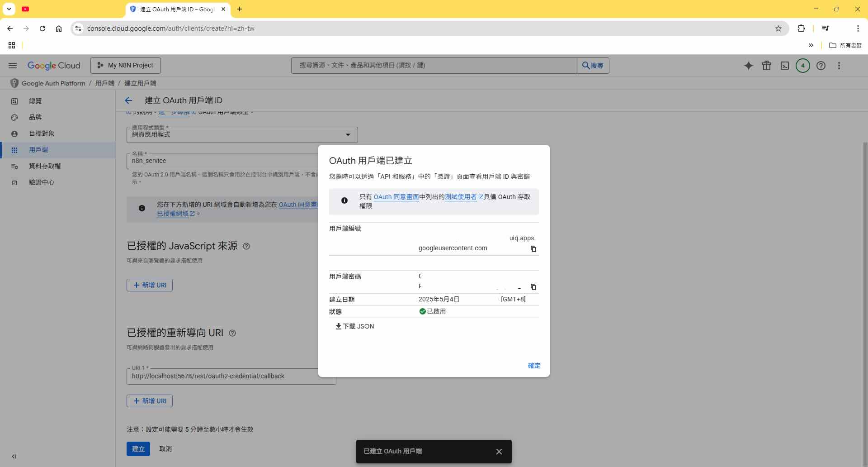Image resolution: width=868 pixels, height=467 pixels.
Task: Open the gift offers icon
Action: pos(767,66)
